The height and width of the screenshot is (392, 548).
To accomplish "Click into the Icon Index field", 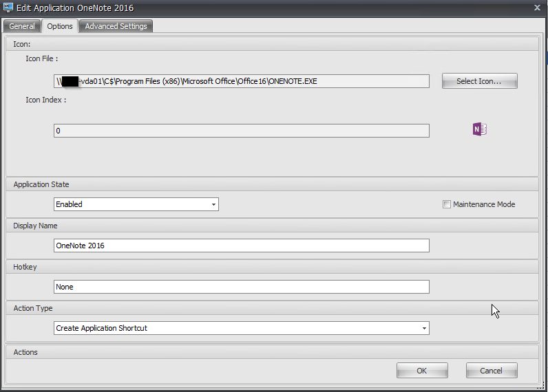I will [242, 131].
